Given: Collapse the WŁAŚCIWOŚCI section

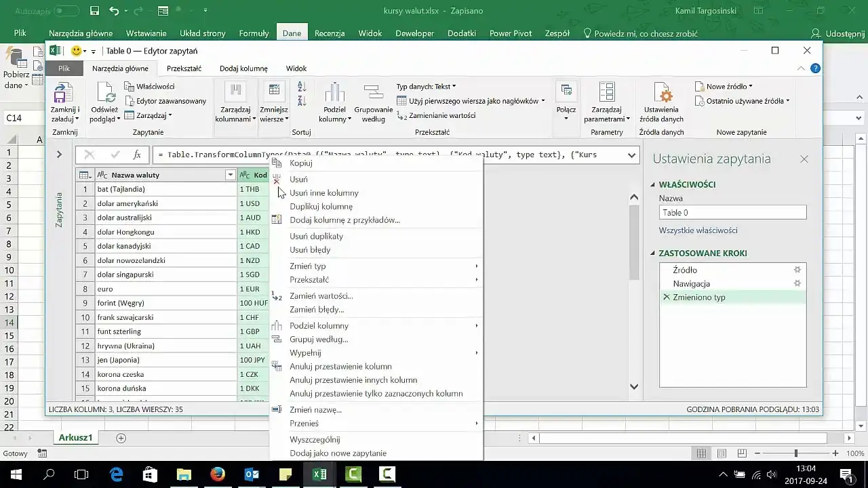Looking at the screenshot, I should [x=654, y=185].
